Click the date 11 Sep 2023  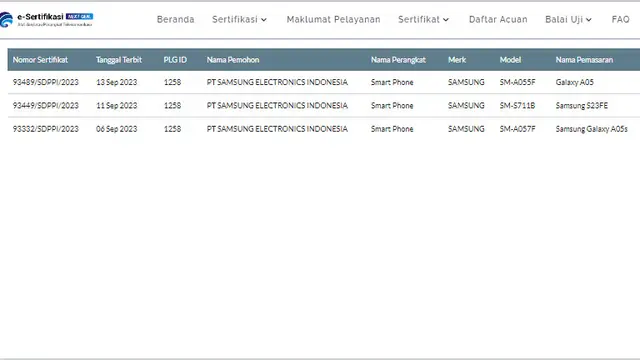click(x=116, y=105)
